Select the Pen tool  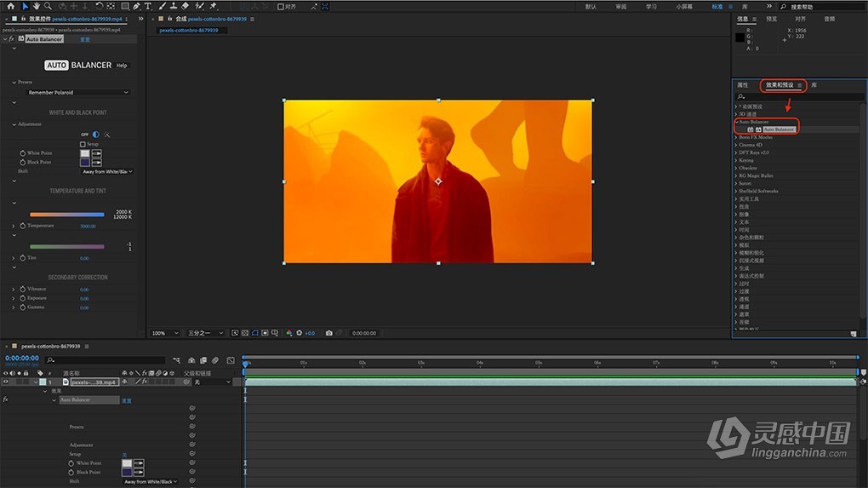point(137,6)
